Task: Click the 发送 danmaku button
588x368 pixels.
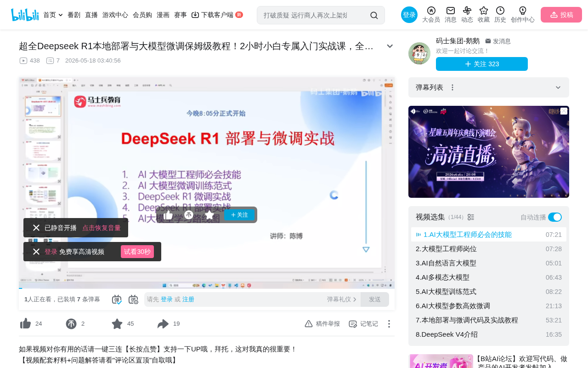Action: tap(375, 299)
